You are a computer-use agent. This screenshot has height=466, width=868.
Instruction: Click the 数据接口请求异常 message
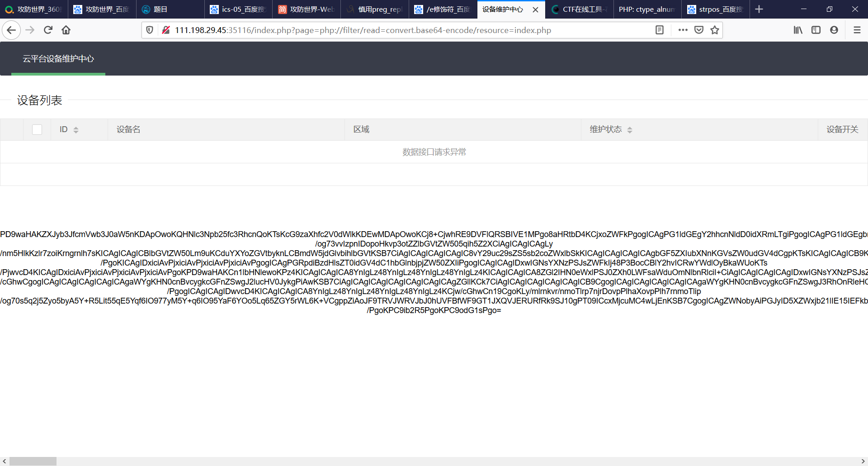[434, 152]
